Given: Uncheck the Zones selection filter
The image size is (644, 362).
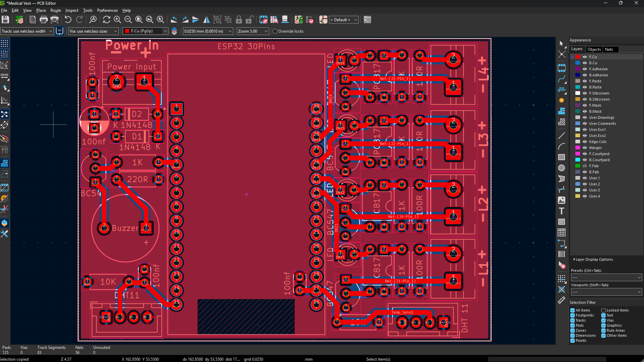Looking at the screenshot, I should point(572,330).
